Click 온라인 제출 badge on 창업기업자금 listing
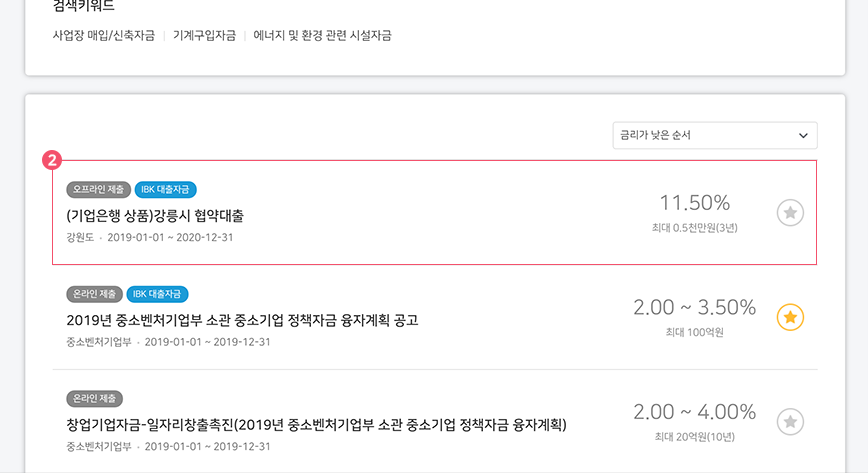 click(95, 399)
